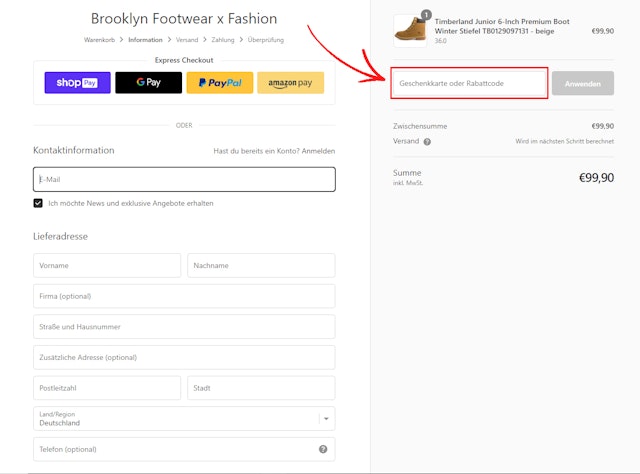640x474 pixels.
Task: Click the Timberland boot product thumbnail
Action: [410, 31]
